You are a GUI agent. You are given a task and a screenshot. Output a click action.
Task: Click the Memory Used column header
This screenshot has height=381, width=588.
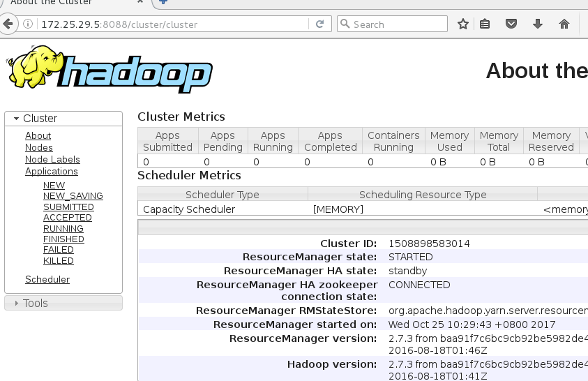[x=450, y=141]
